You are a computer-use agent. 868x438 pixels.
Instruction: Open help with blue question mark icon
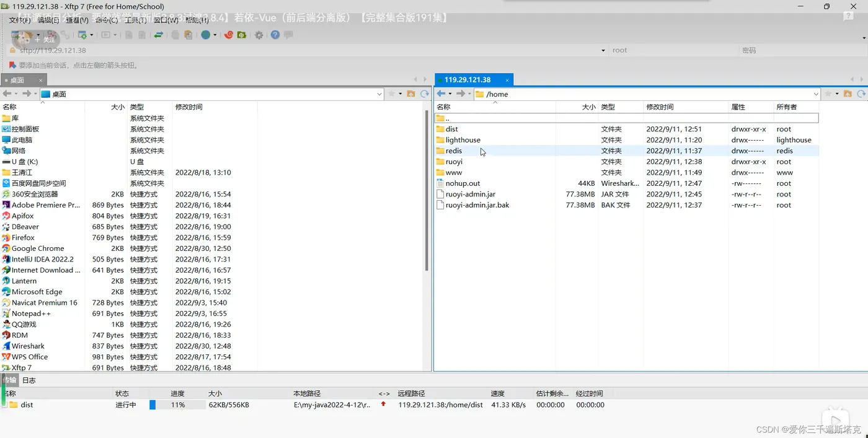[275, 35]
